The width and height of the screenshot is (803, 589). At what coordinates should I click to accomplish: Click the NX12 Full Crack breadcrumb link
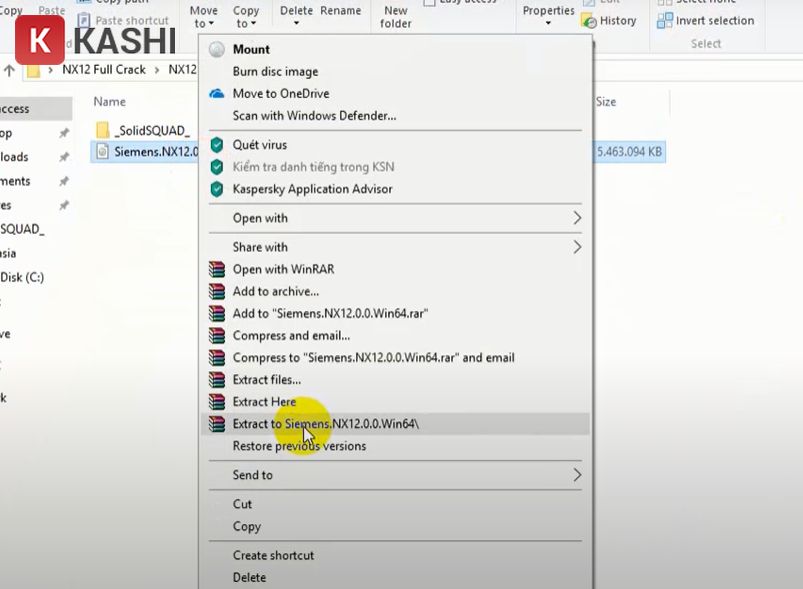pos(105,70)
